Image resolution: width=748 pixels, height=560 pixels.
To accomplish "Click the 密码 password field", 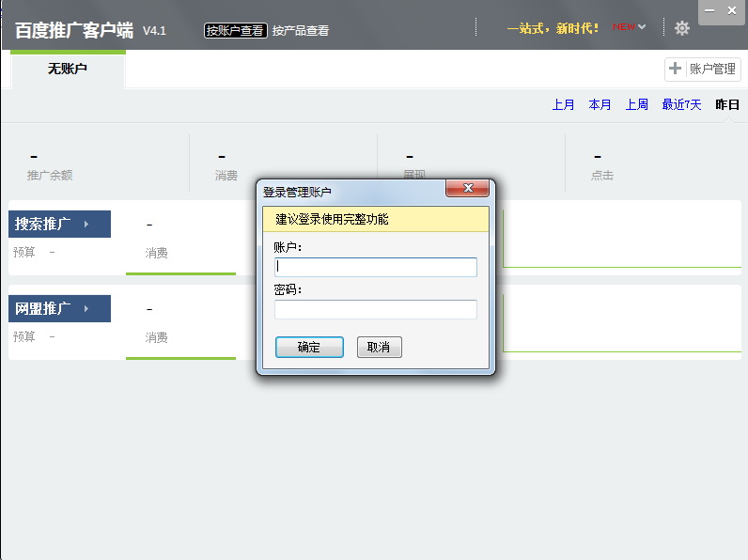I will (x=375, y=309).
